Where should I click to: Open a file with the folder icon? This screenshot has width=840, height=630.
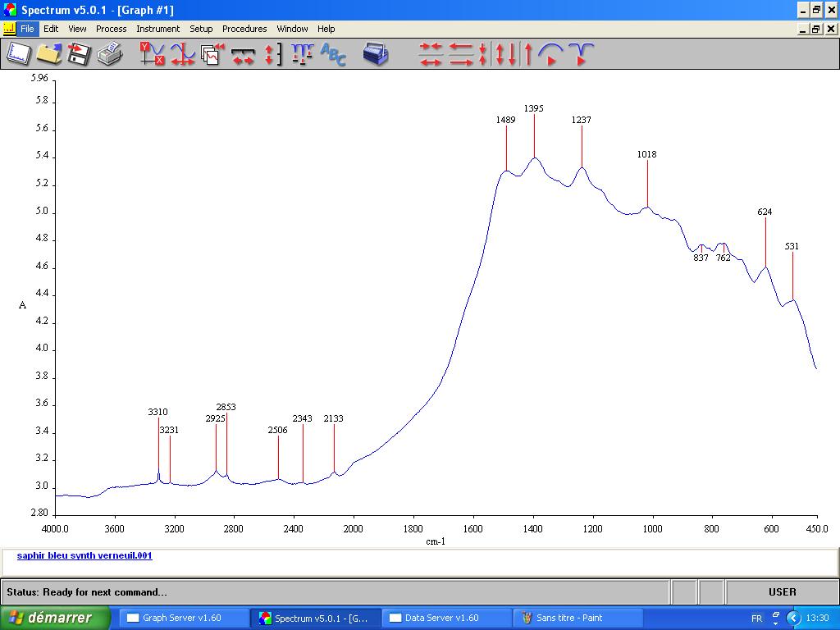[x=49, y=54]
